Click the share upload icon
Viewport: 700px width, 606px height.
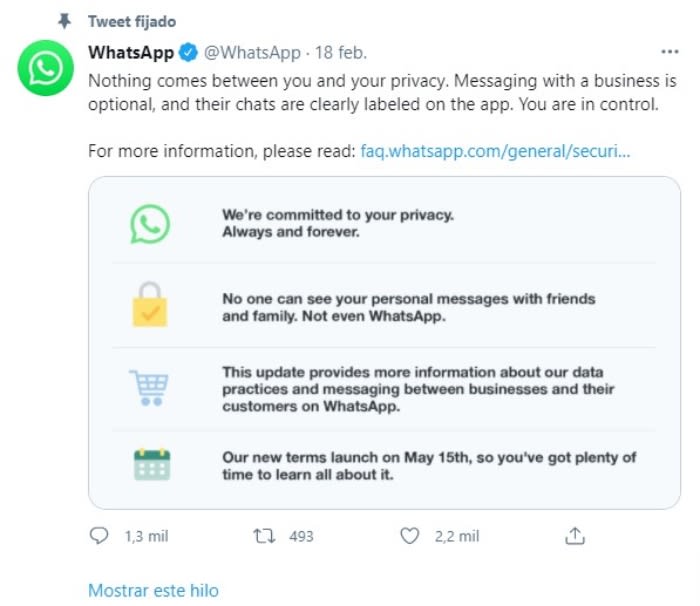(x=574, y=537)
